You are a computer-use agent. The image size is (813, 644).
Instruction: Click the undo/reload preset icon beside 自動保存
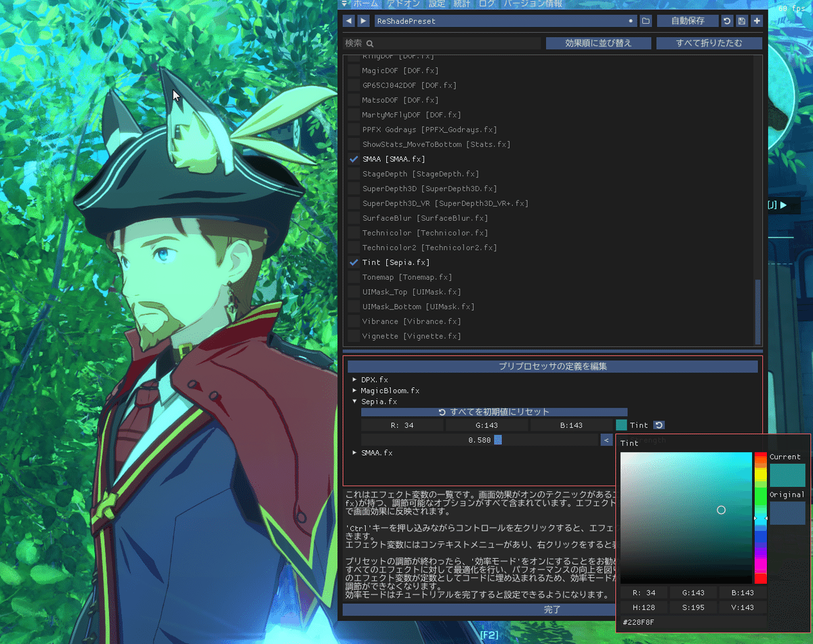click(727, 21)
